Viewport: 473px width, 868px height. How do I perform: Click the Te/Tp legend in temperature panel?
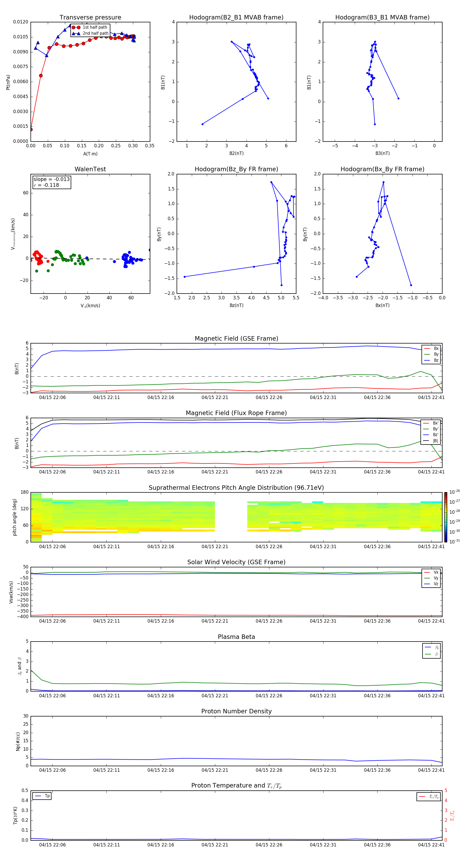point(429,796)
